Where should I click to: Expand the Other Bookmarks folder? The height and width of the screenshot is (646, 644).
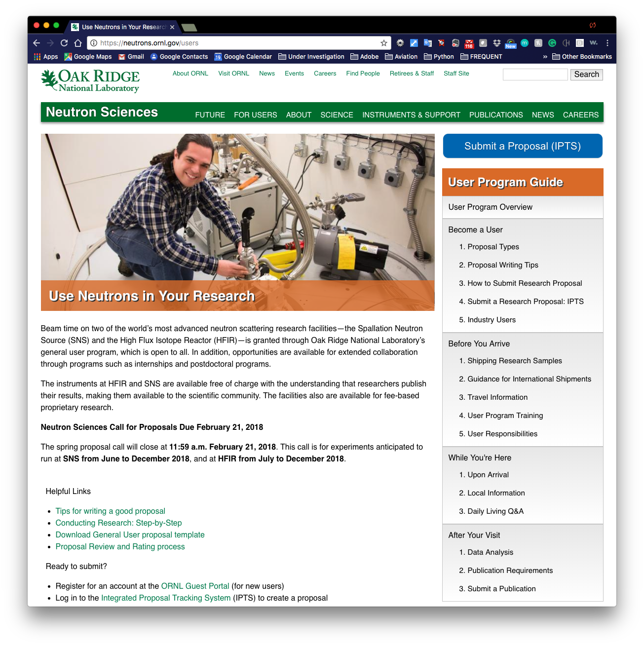[582, 56]
